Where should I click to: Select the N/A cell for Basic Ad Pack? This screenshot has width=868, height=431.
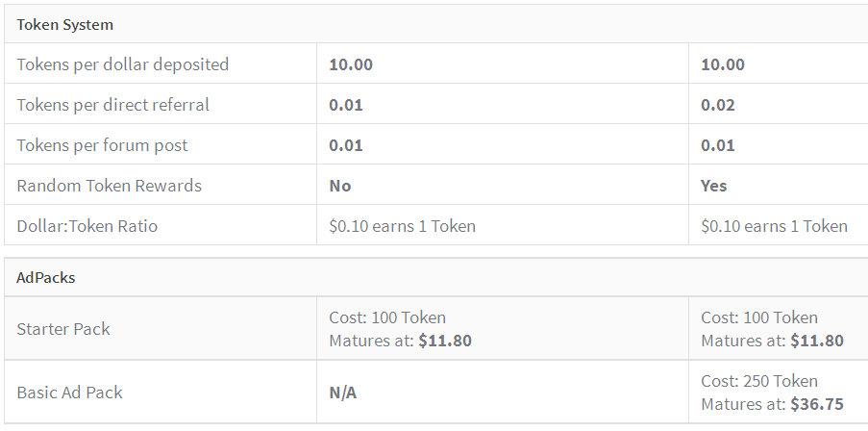tap(344, 393)
